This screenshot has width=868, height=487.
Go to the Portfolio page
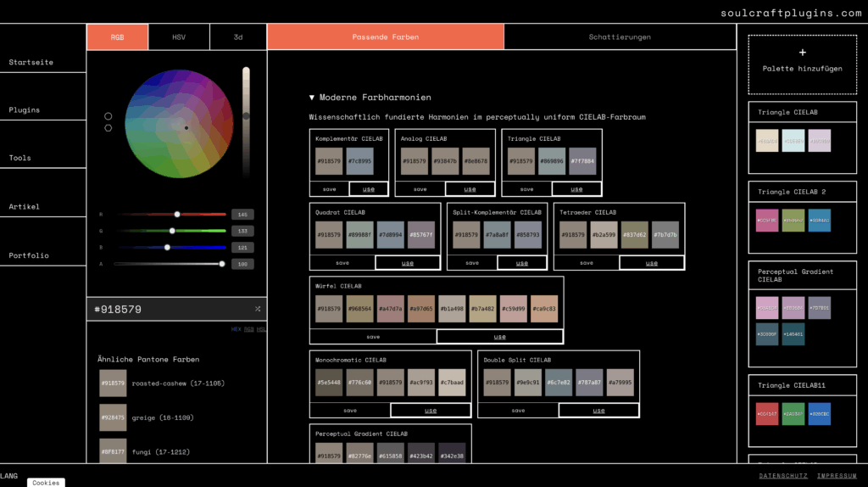29,255
